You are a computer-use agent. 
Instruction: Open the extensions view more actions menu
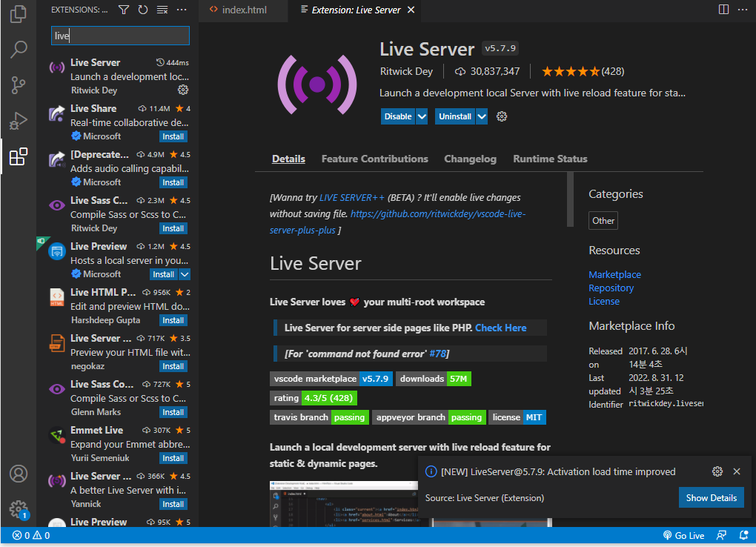click(182, 10)
